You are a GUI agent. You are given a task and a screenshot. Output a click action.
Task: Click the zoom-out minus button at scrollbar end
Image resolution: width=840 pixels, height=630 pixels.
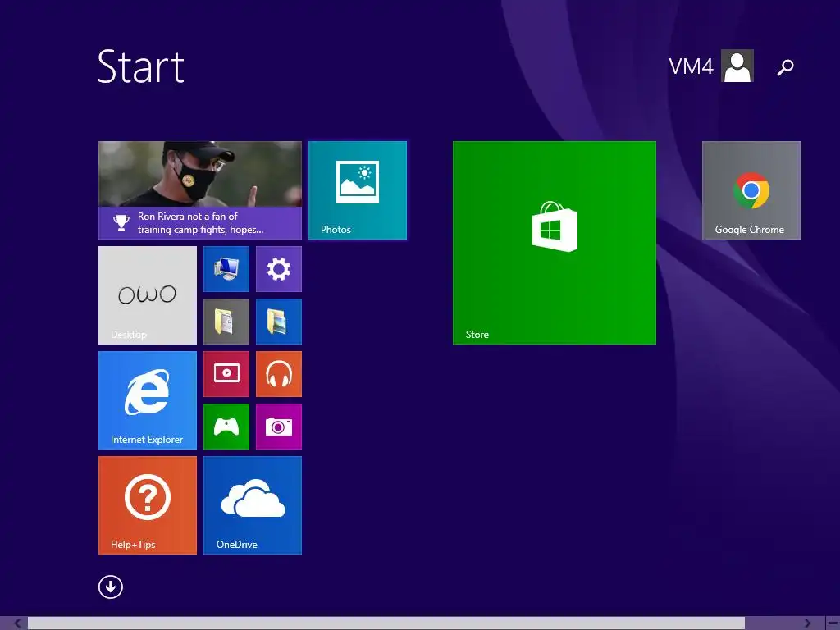832,623
